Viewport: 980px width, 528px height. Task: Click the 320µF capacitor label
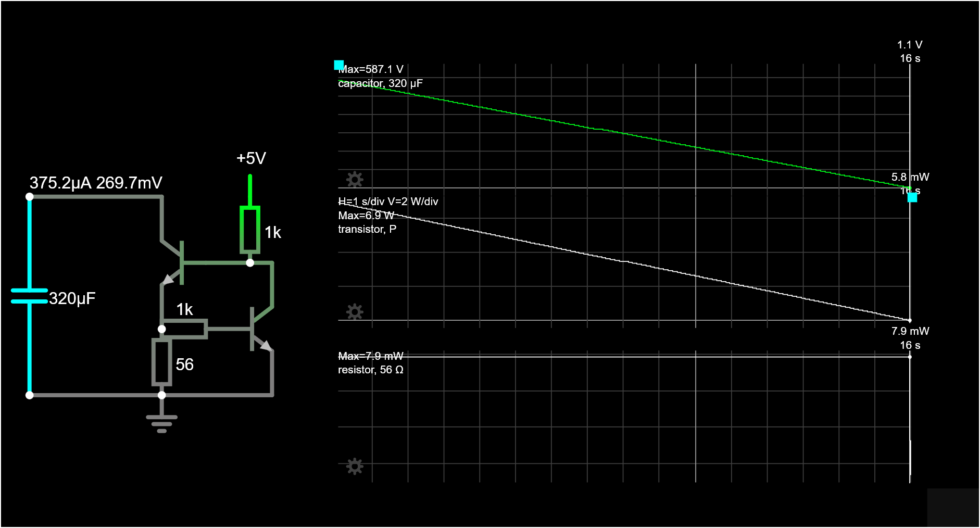click(x=72, y=298)
